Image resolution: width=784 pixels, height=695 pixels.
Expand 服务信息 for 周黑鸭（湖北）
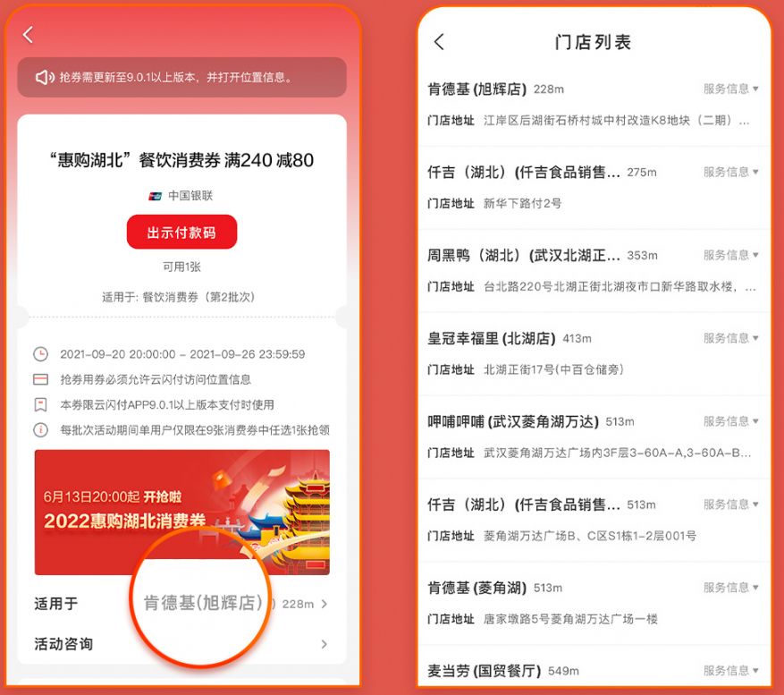[730, 255]
